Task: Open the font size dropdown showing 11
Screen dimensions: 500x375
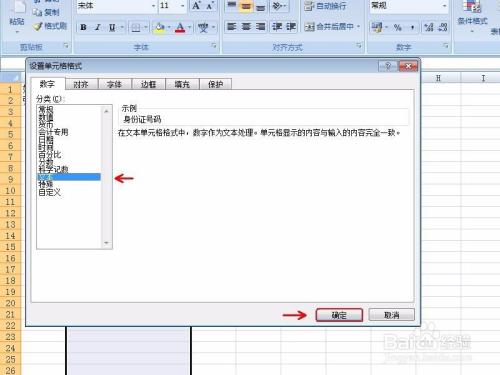Action: (182, 6)
